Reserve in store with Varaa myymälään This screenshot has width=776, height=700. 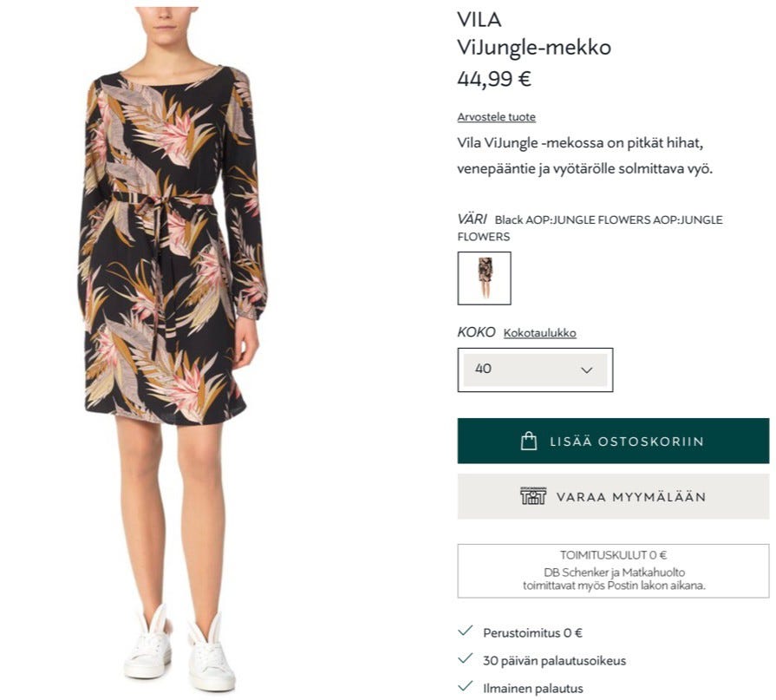pyautogui.click(x=613, y=496)
